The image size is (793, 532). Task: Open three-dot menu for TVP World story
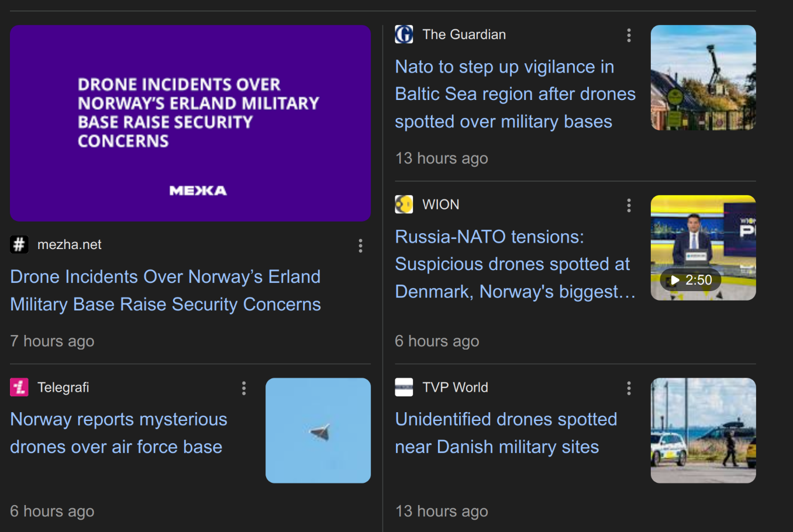coord(629,388)
